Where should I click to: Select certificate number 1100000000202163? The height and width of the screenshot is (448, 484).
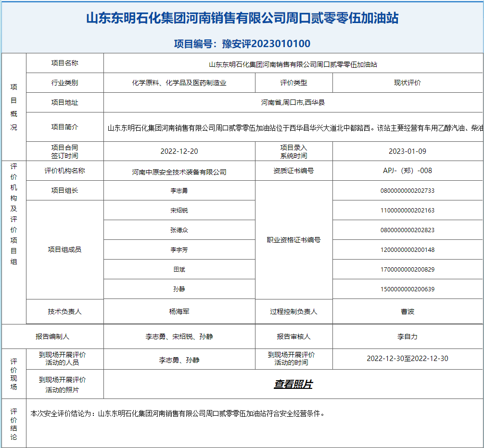[x=408, y=210]
